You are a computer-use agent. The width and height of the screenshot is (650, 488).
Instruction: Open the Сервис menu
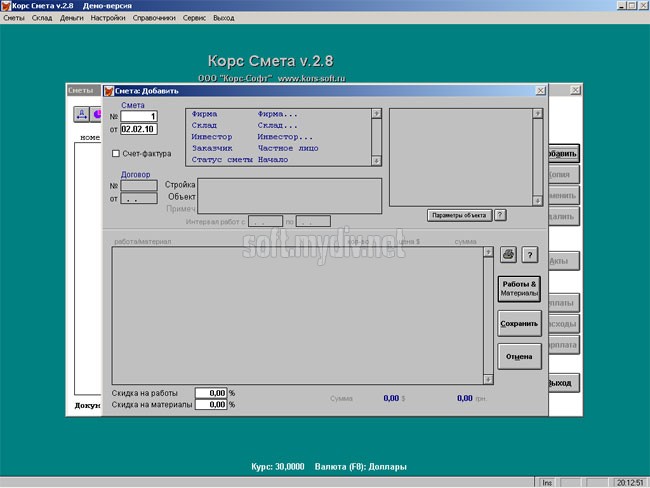194,18
